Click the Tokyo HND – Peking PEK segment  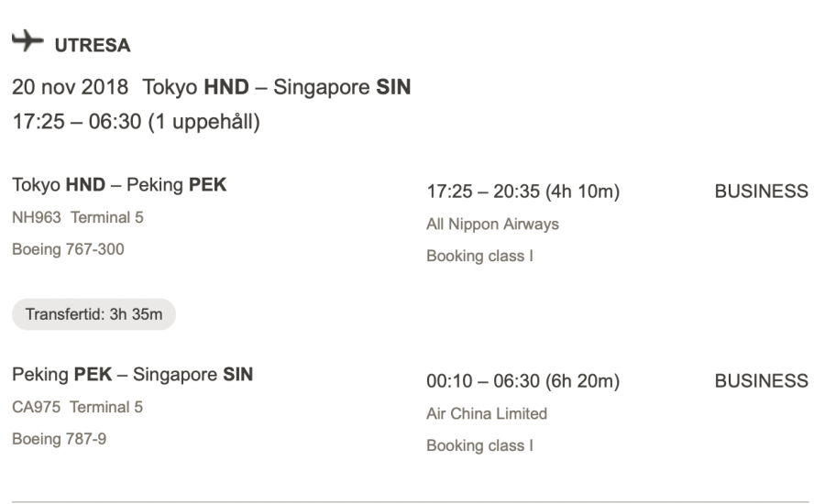tap(119, 185)
